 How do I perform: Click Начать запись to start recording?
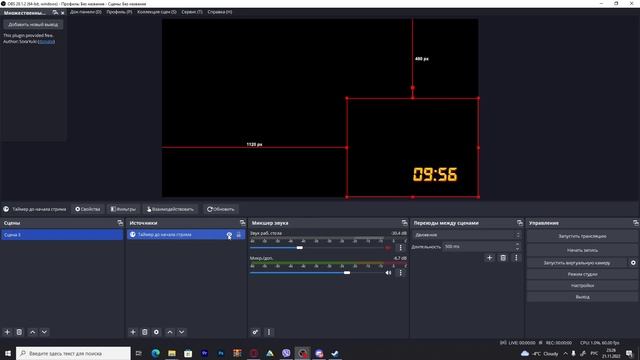click(582, 250)
